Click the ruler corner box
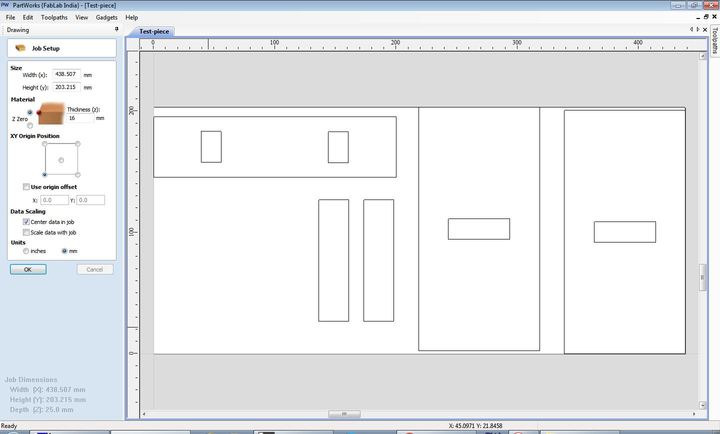 click(x=133, y=44)
